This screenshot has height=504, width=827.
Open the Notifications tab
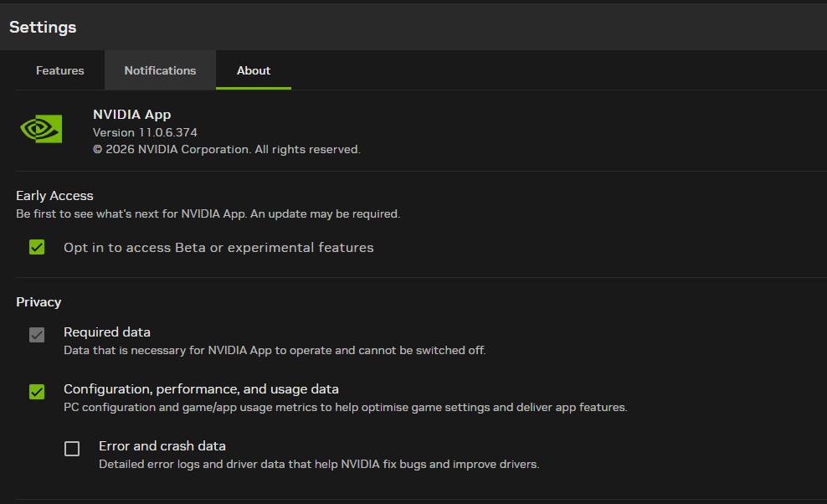point(161,70)
